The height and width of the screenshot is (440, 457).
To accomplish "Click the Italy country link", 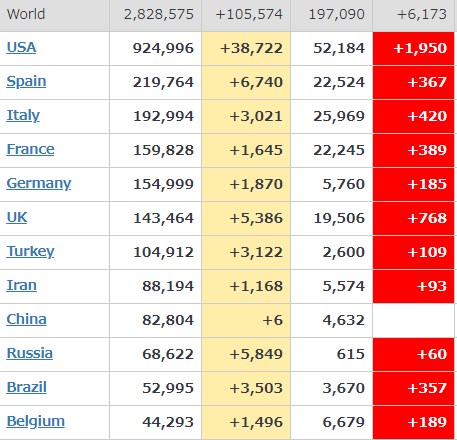I will tap(23, 116).
